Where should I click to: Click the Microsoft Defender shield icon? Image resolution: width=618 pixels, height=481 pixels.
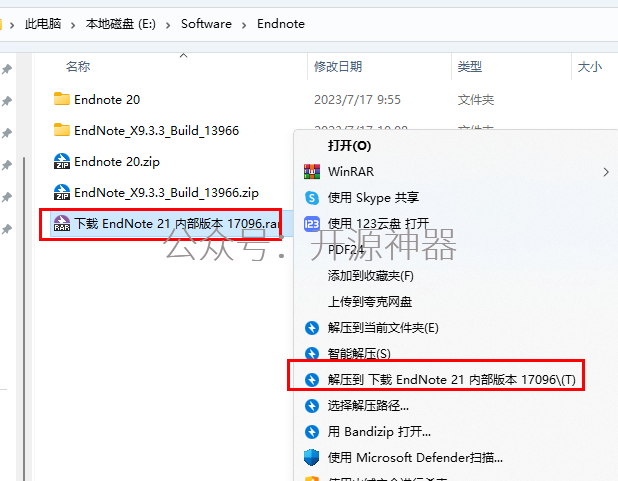pyautogui.click(x=311, y=457)
